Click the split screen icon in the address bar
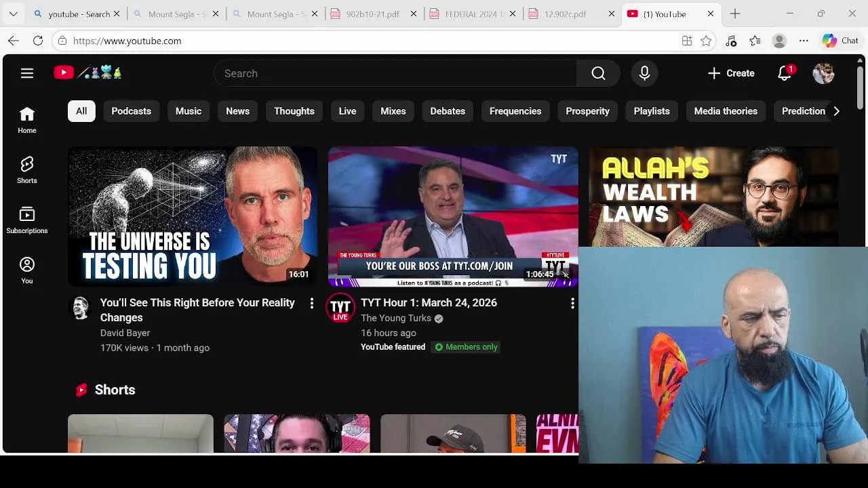 [687, 41]
